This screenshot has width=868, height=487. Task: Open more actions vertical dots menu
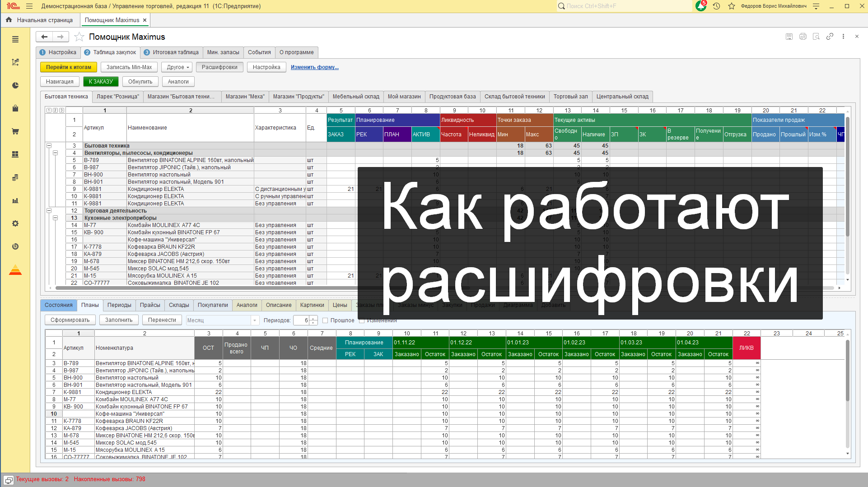843,37
